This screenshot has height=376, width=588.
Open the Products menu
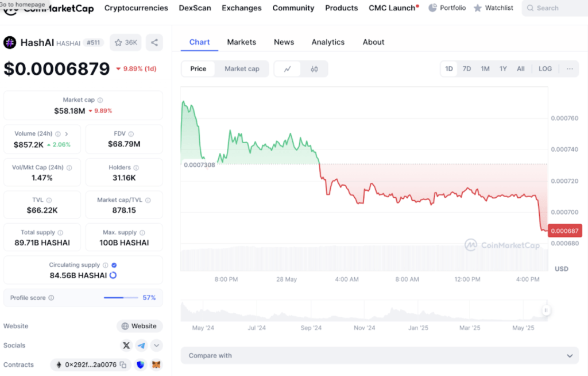click(x=341, y=8)
